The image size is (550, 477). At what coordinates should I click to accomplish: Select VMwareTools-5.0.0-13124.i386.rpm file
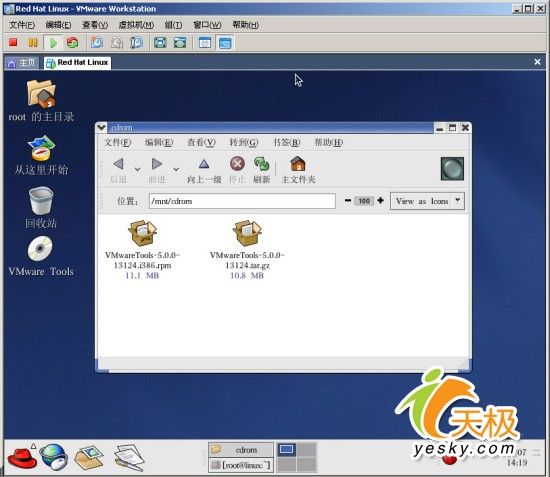142,249
